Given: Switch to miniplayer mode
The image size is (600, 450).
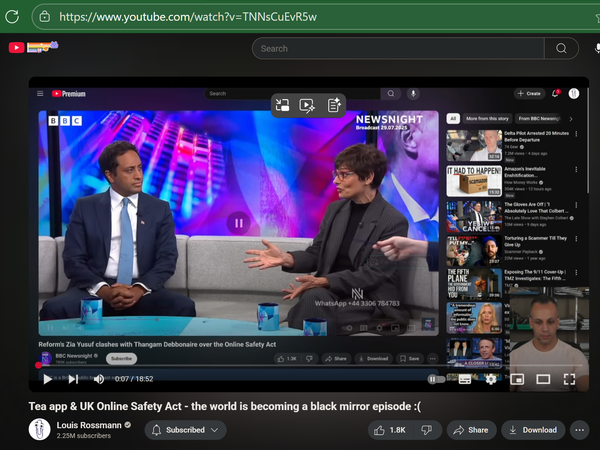Looking at the screenshot, I should coord(517,379).
